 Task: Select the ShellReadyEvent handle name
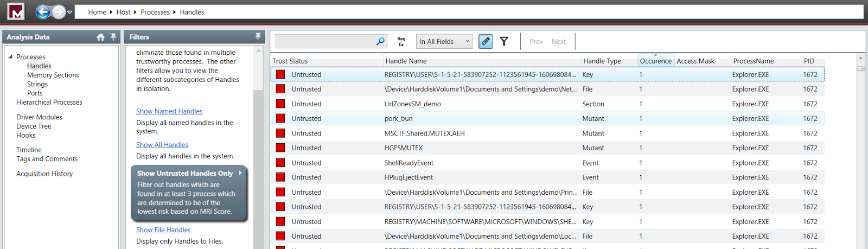coord(409,163)
